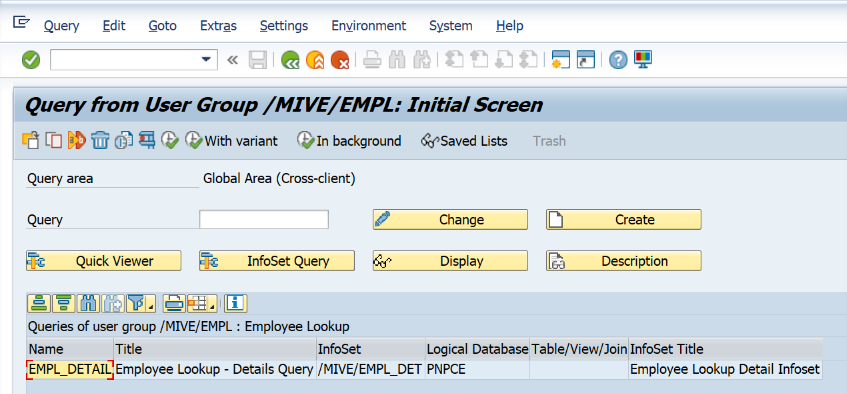Click the Delete trash can icon
This screenshot has width=847, height=394.
point(100,141)
